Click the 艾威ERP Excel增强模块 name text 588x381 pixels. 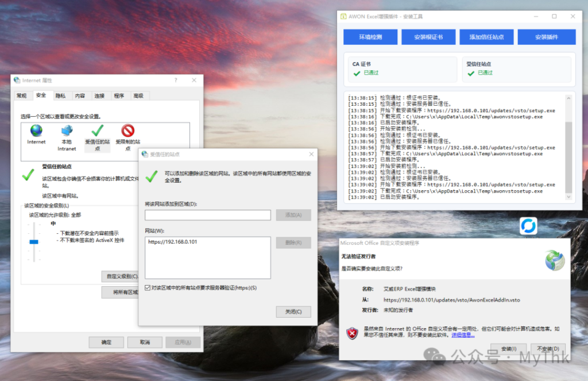point(409,289)
